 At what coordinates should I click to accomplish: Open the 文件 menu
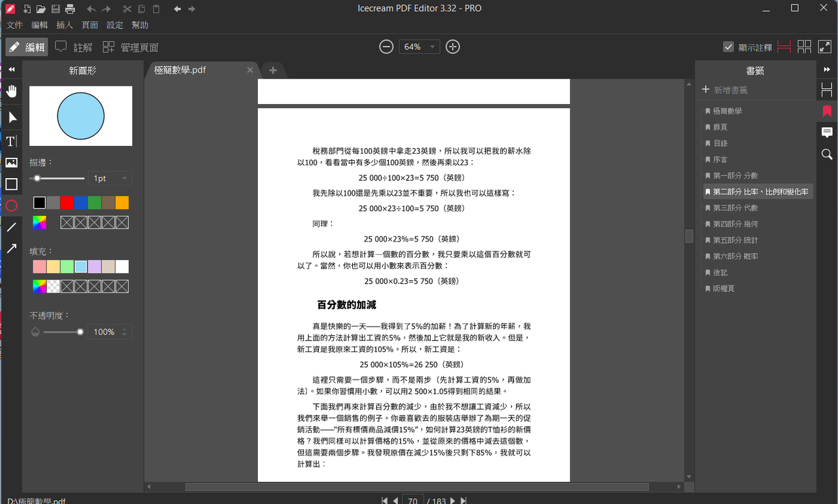[x=14, y=25]
